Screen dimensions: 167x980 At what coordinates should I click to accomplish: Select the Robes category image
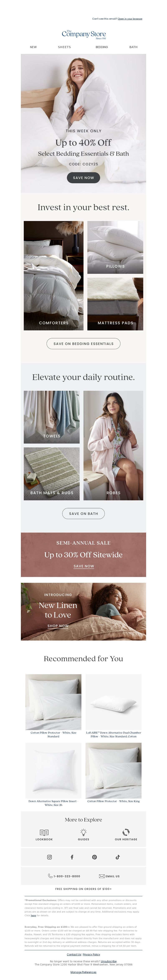[113, 446]
